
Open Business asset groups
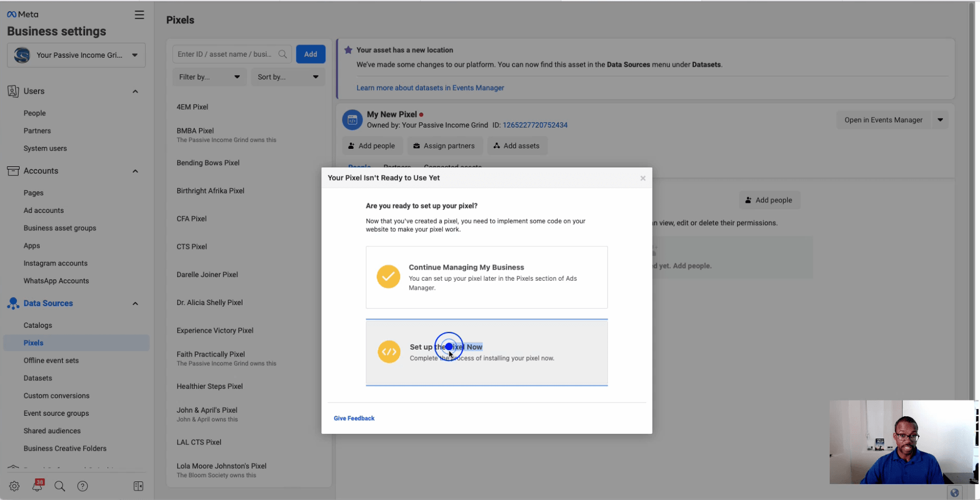[60, 228]
